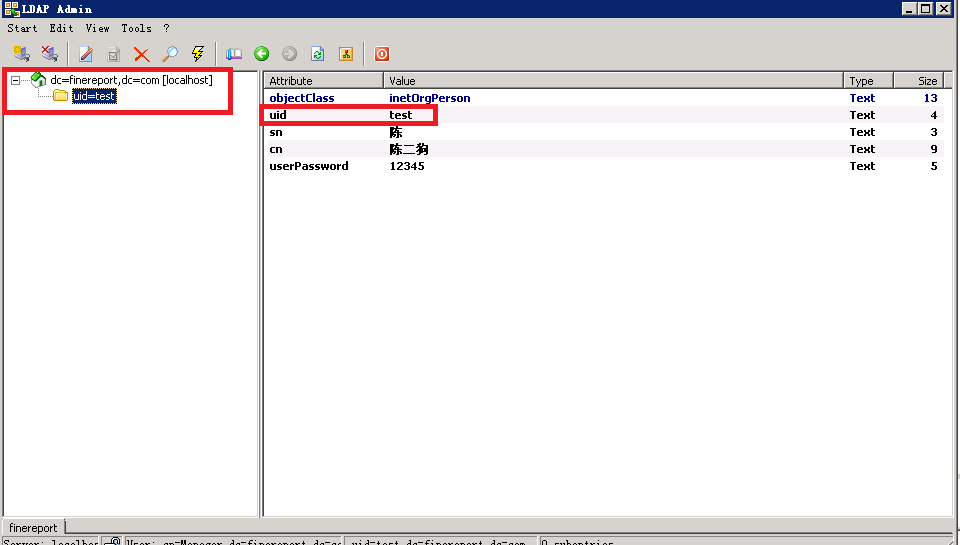The width and height of the screenshot is (960, 545).
Task: Collapse the dc=finereport,dc=com tree node
Action: click(x=16, y=80)
